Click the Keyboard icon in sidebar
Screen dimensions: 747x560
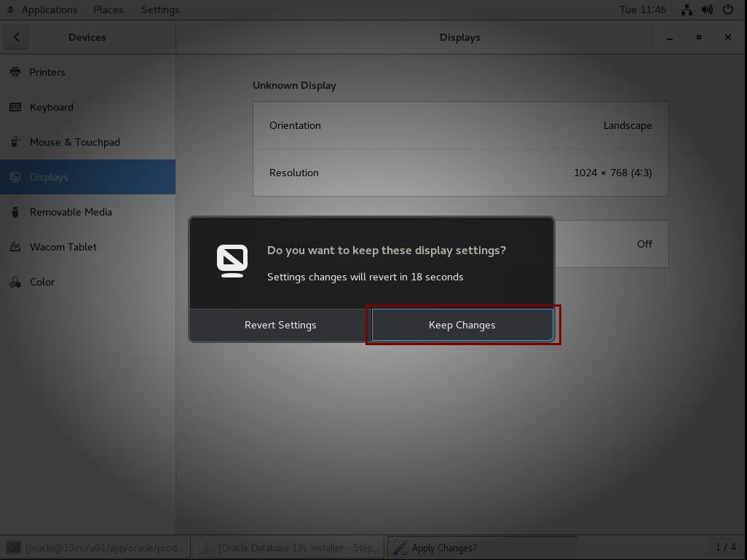[15, 107]
